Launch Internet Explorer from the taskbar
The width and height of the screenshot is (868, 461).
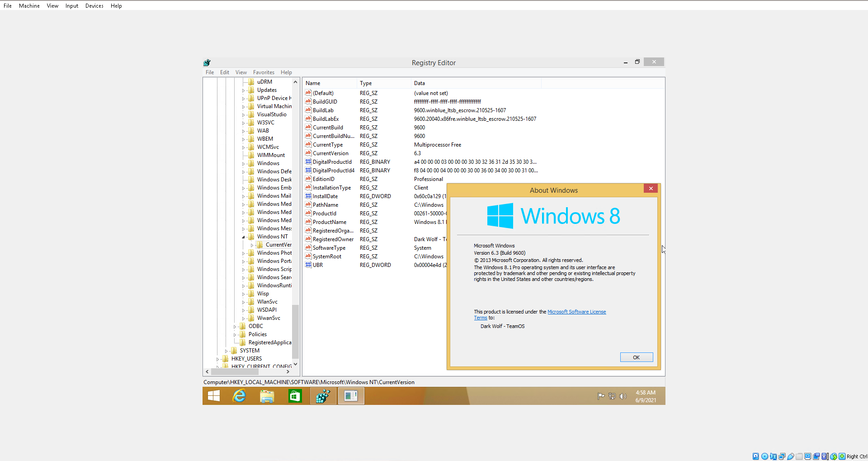tap(239, 396)
